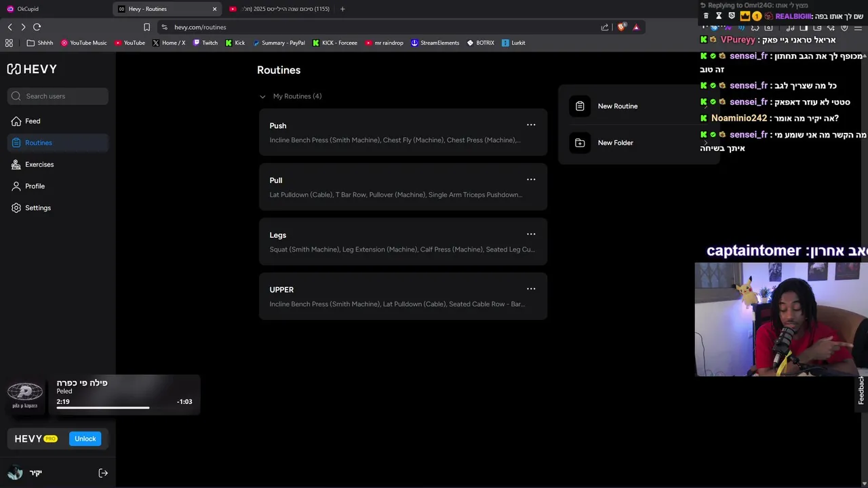
Task: Go back in browser history
Action: 9,27
